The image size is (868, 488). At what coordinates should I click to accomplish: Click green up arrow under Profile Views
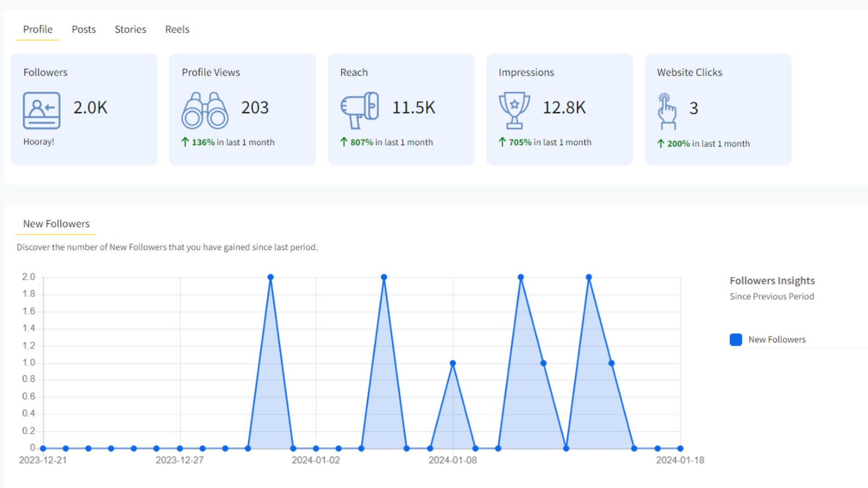tap(185, 142)
